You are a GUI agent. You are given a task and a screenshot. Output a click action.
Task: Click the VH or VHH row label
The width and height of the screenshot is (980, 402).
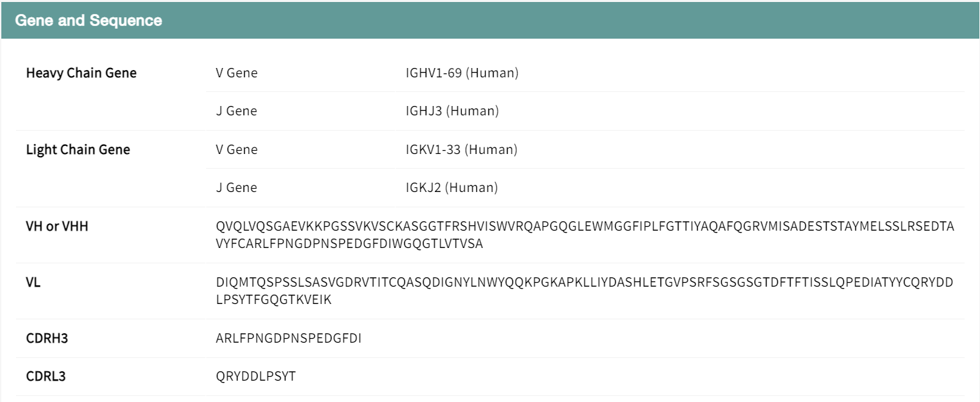coord(57,227)
